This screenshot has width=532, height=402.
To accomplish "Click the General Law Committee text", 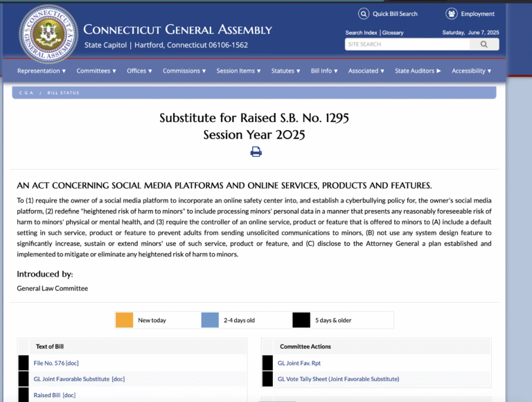I will tap(52, 288).
